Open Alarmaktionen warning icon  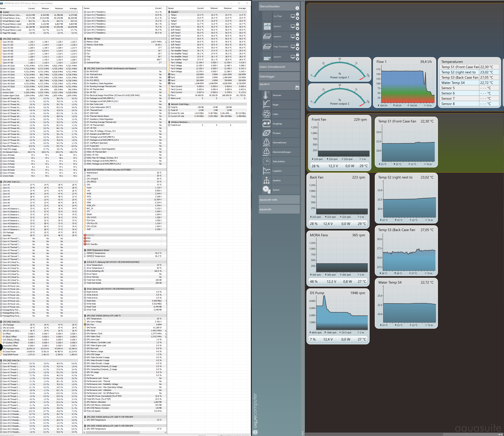[266, 142]
